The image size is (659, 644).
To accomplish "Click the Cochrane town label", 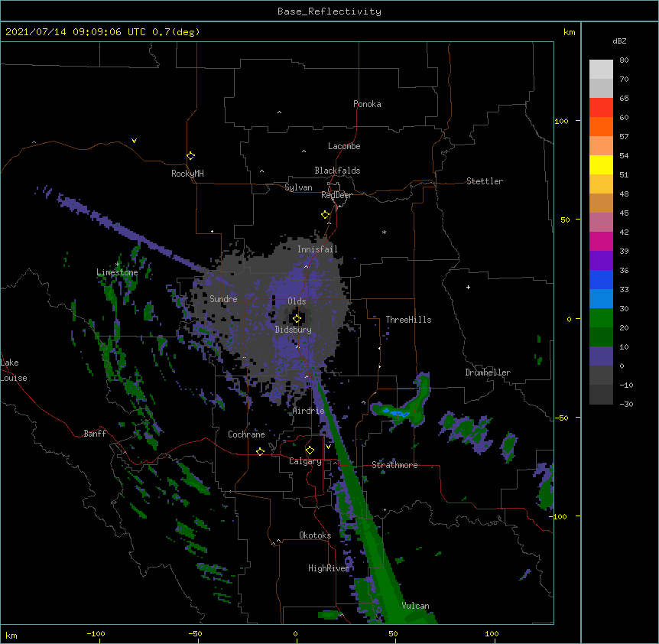I will tap(246, 434).
